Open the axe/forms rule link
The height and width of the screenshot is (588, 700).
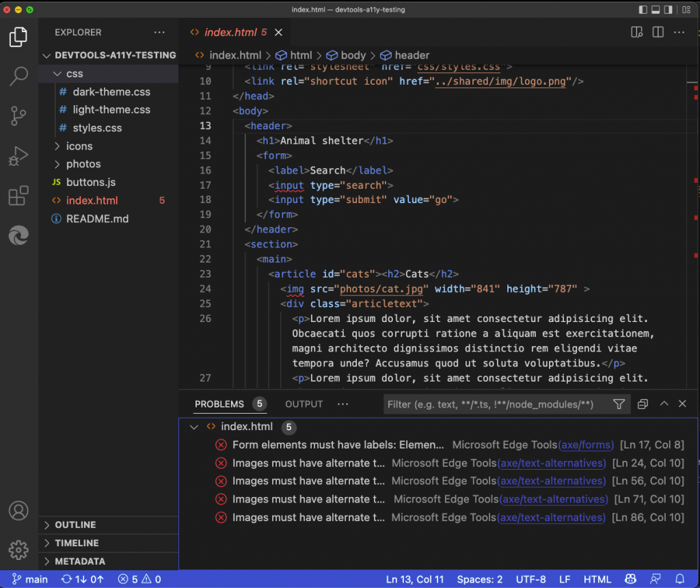(586, 444)
